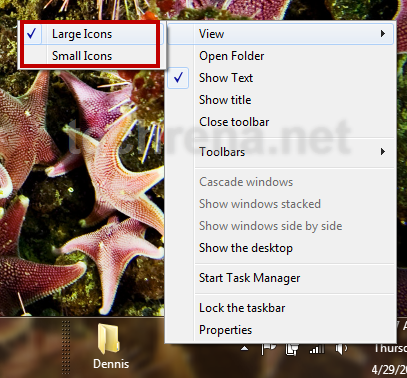Open the View submenu
This screenshot has width=407, height=378.
click(281, 34)
